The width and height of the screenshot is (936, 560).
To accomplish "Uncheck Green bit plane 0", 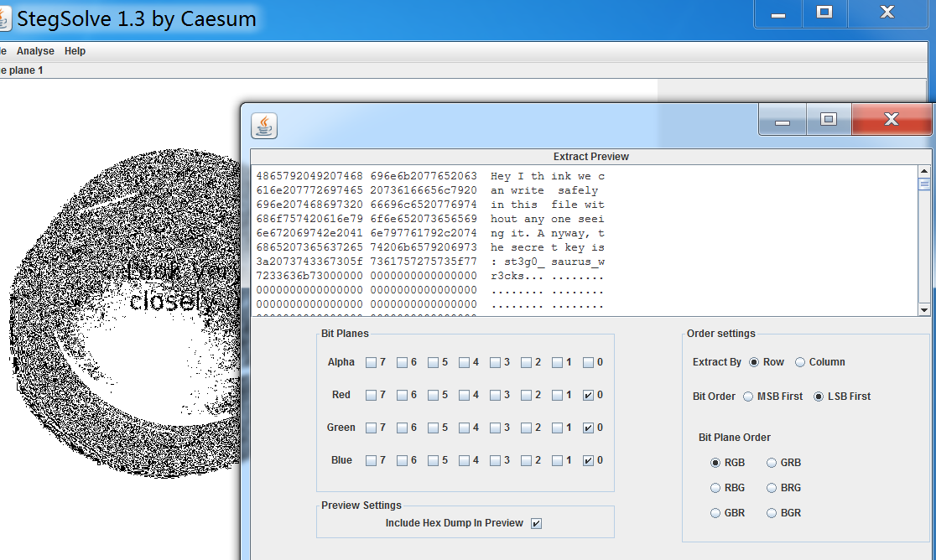I will pyautogui.click(x=589, y=428).
